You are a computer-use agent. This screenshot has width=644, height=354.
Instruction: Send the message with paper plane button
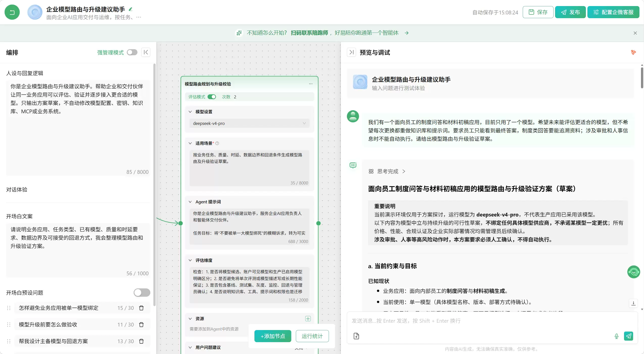tap(629, 336)
